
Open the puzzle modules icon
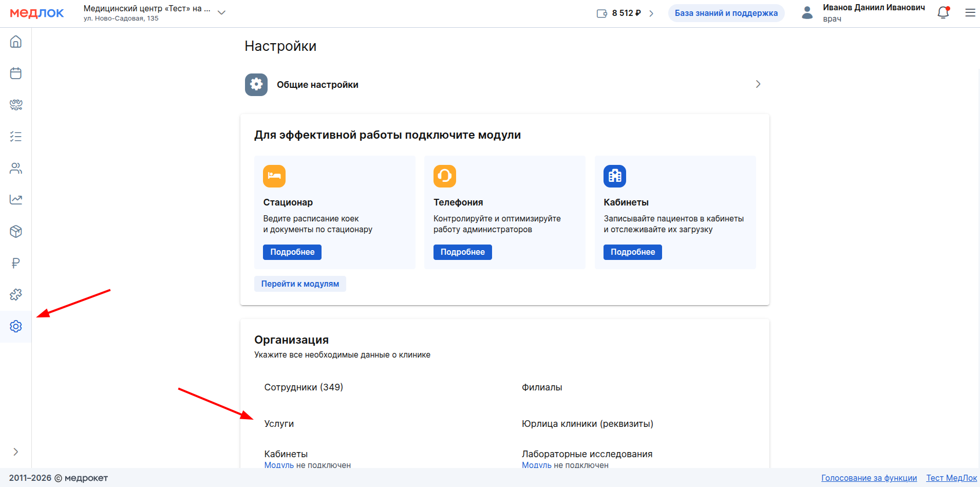pos(16,295)
